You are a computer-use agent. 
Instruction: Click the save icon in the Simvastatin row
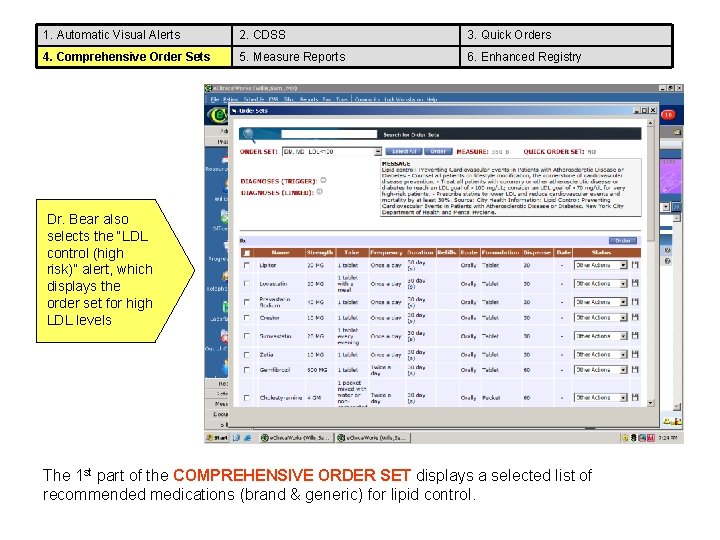(x=635, y=336)
